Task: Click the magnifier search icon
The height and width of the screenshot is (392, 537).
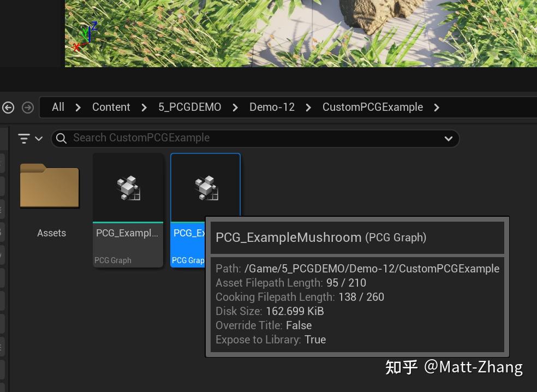Action: pyautogui.click(x=61, y=139)
